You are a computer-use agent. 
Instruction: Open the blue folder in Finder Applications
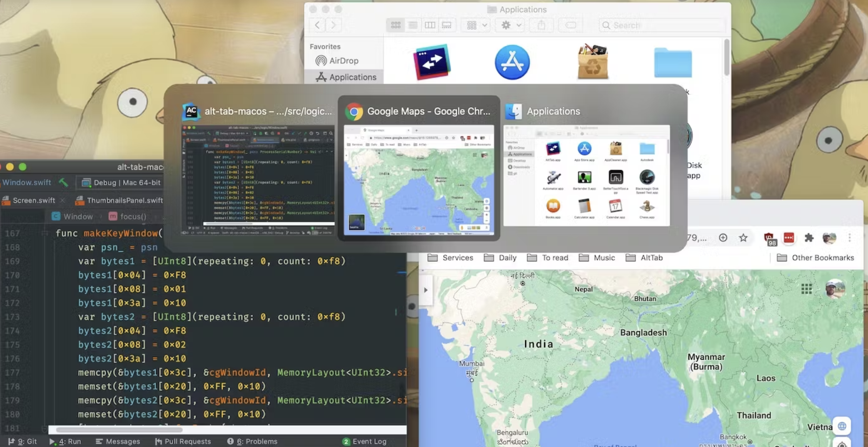tap(673, 62)
